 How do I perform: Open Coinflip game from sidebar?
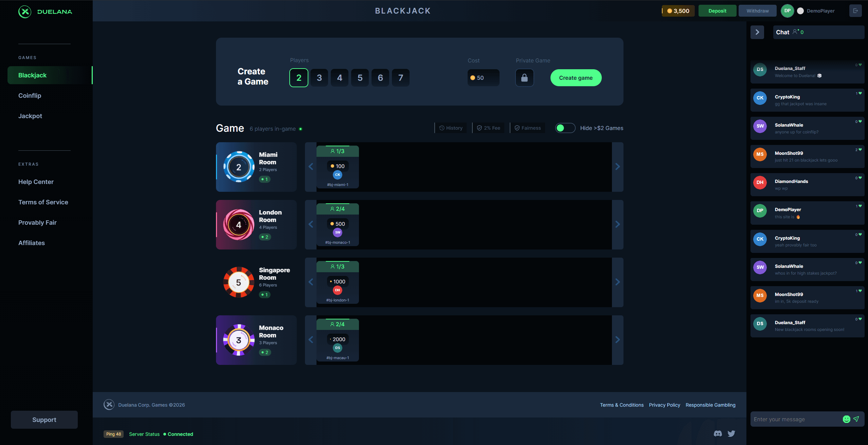click(30, 96)
